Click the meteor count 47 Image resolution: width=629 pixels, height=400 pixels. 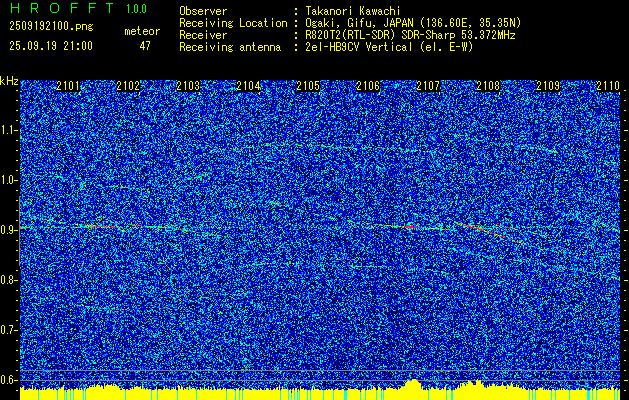tap(145, 46)
